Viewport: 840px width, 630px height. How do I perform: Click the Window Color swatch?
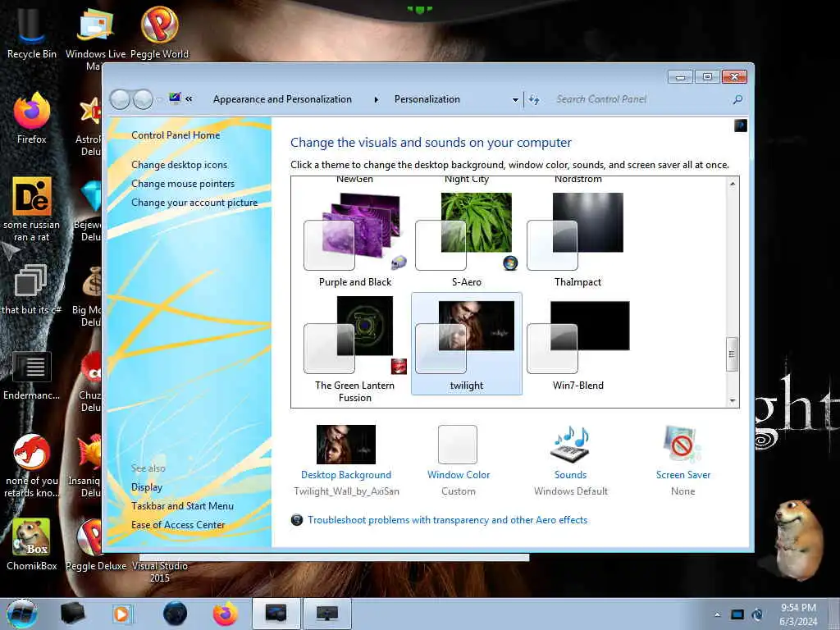point(458,444)
